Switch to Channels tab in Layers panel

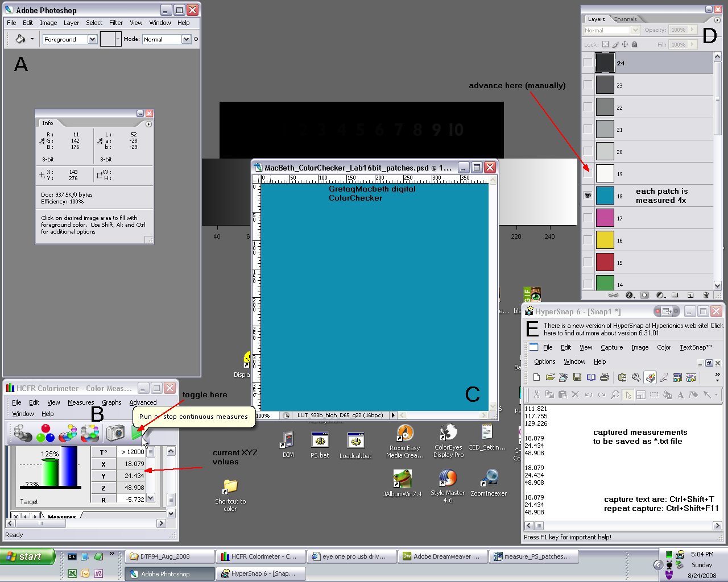tap(625, 19)
